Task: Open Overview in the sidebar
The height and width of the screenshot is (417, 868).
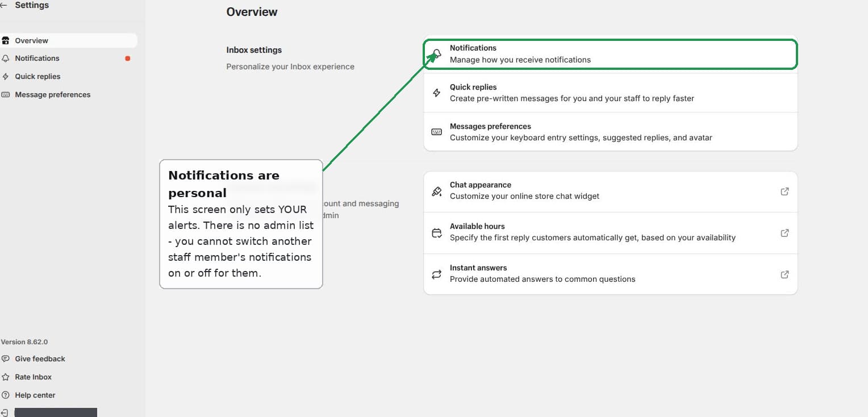Action: pos(68,40)
